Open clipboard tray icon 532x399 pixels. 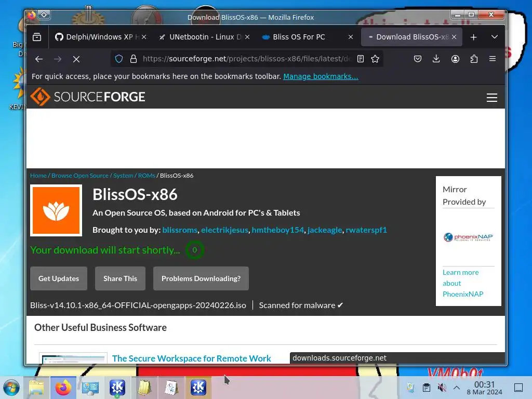point(427,388)
